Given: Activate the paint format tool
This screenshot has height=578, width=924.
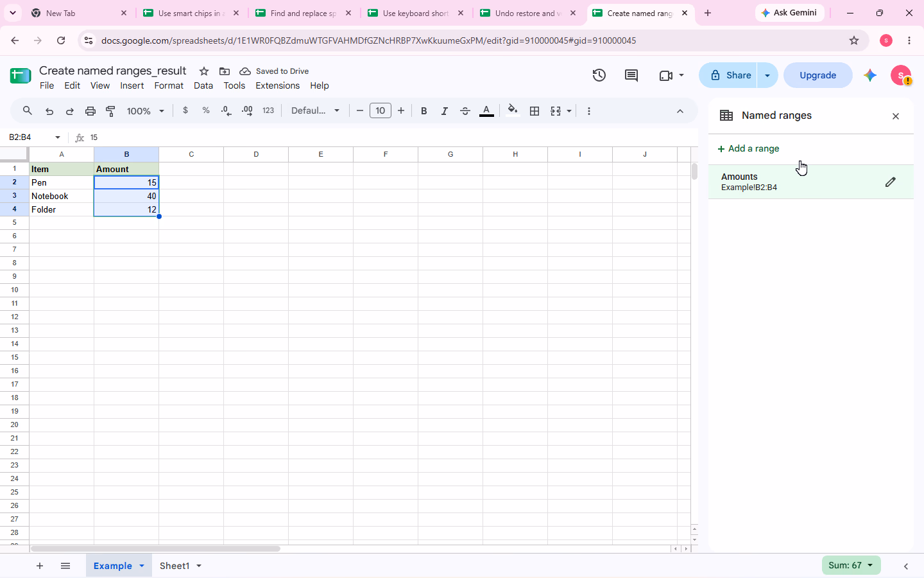Looking at the screenshot, I should point(110,111).
